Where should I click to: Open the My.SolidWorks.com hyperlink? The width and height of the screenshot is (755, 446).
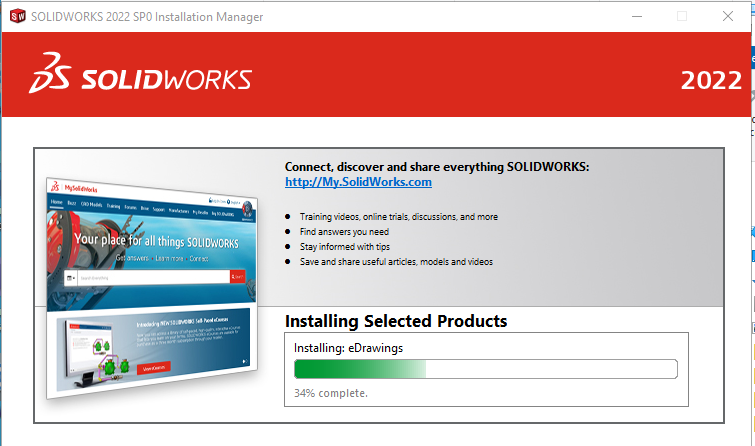pyautogui.click(x=358, y=182)
